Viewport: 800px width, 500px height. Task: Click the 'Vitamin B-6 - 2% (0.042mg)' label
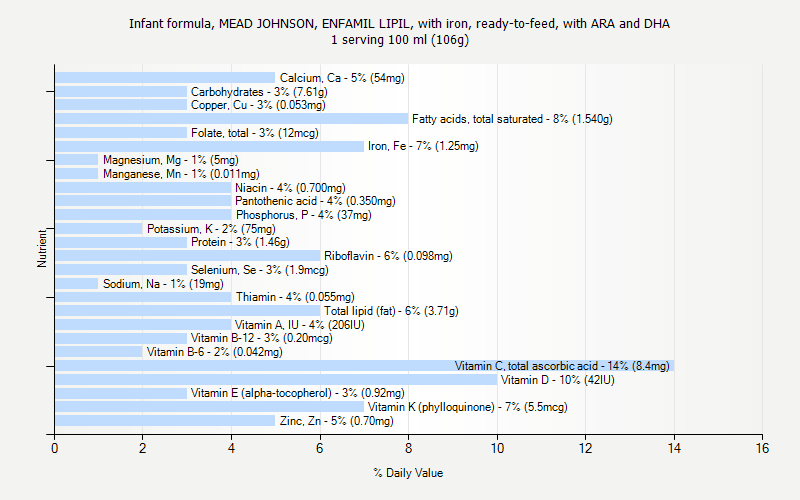(x=215, y=352)
